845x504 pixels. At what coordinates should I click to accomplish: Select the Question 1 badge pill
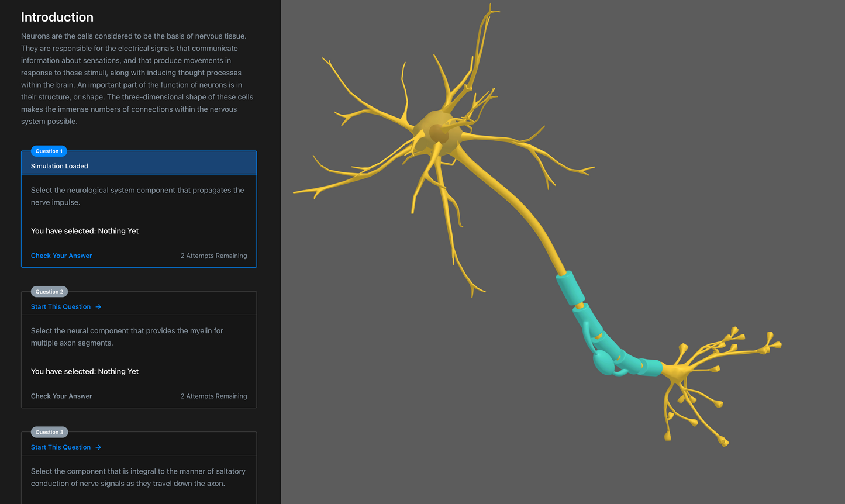coord(49,151)
